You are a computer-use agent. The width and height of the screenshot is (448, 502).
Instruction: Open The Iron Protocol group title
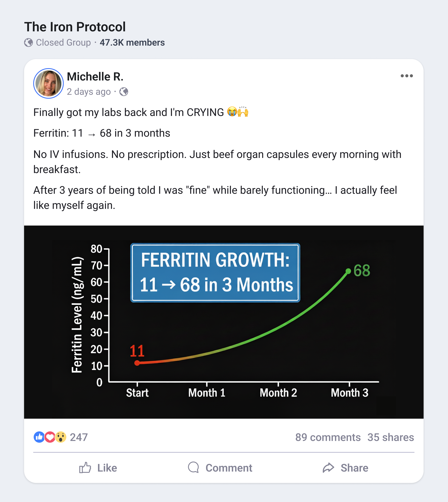point(75,27)
